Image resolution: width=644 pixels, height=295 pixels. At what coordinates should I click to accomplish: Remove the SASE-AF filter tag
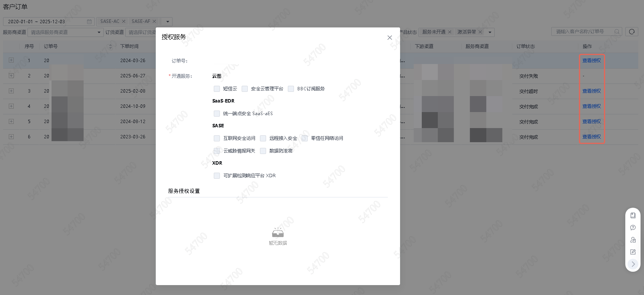[x=154, y=21]
